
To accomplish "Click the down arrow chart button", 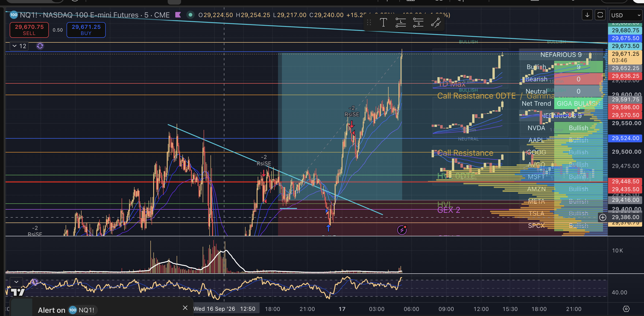I will 587,15.
